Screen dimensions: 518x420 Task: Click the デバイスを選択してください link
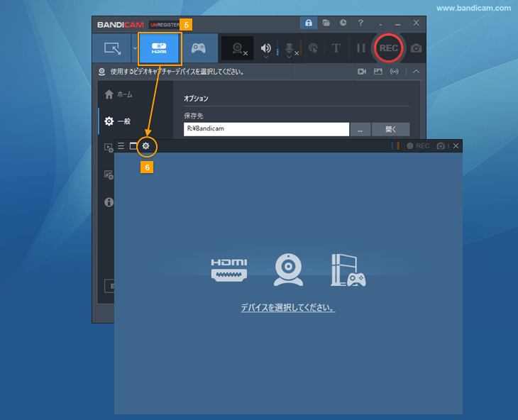coord(288,308)
